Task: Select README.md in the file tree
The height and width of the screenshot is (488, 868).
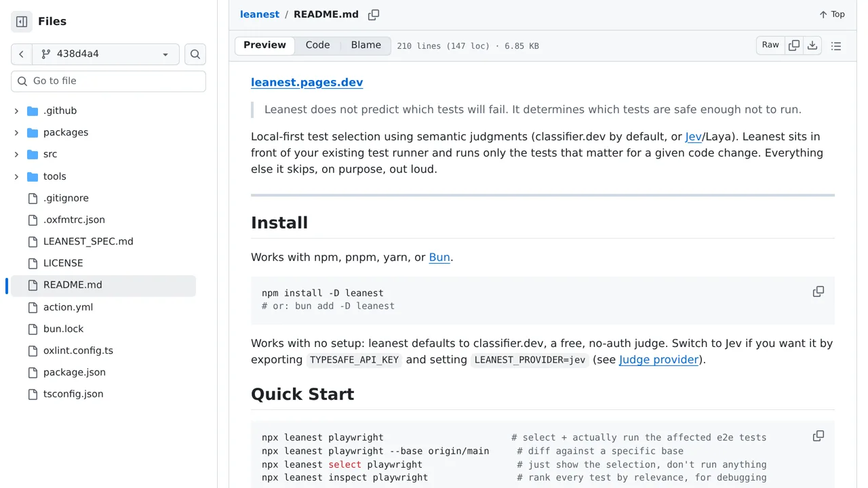Action: click(x=102, y=285)
